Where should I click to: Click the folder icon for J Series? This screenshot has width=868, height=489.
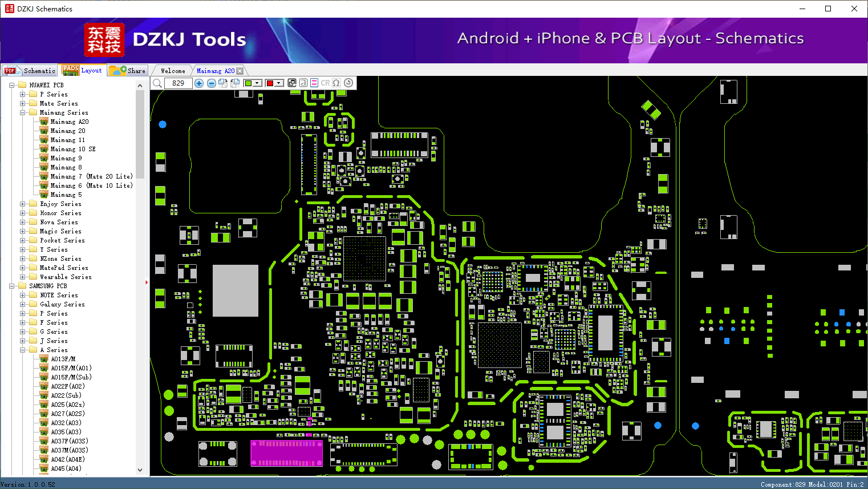tap(33, 341)
